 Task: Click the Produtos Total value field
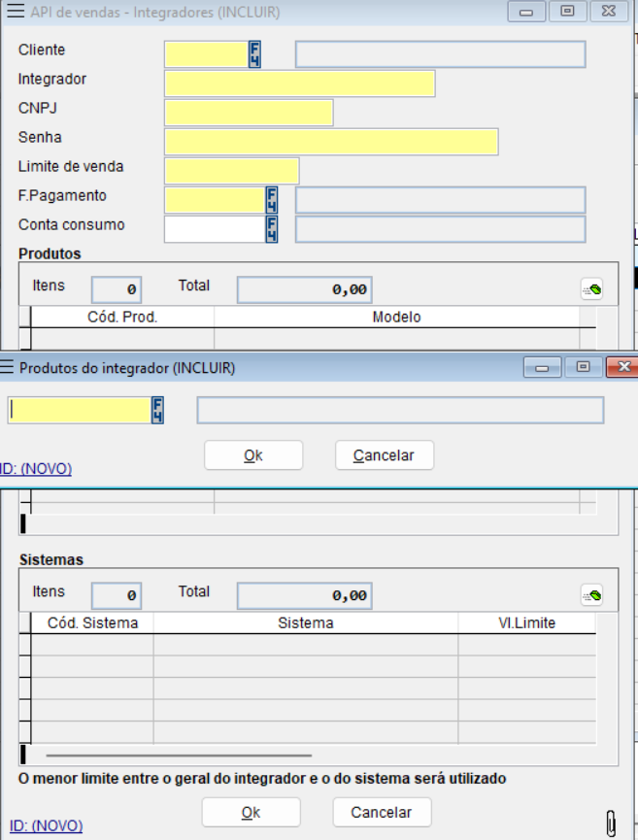tap(304, 289)
